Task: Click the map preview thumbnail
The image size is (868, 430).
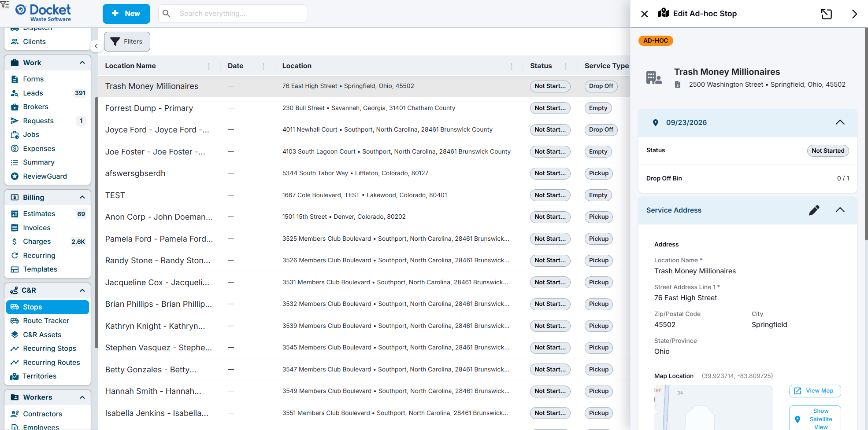Action: (x=714, y=408)
